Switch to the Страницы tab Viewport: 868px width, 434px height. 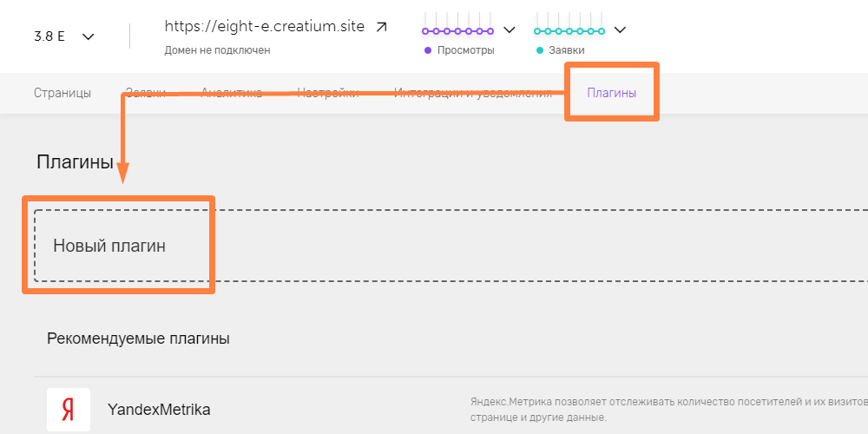coord(62,93)
